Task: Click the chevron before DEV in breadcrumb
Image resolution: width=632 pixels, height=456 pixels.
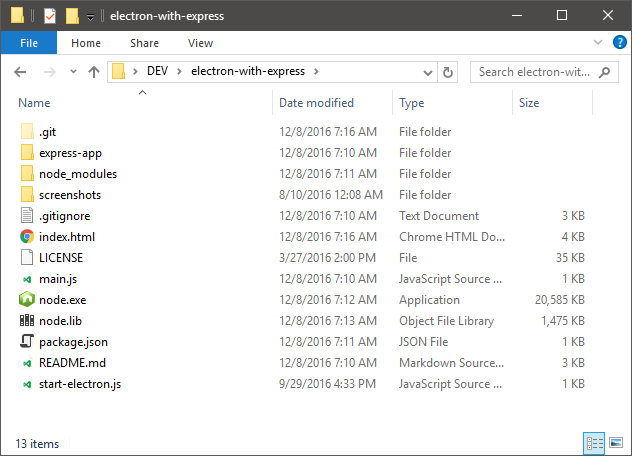Action: point(135,71)
